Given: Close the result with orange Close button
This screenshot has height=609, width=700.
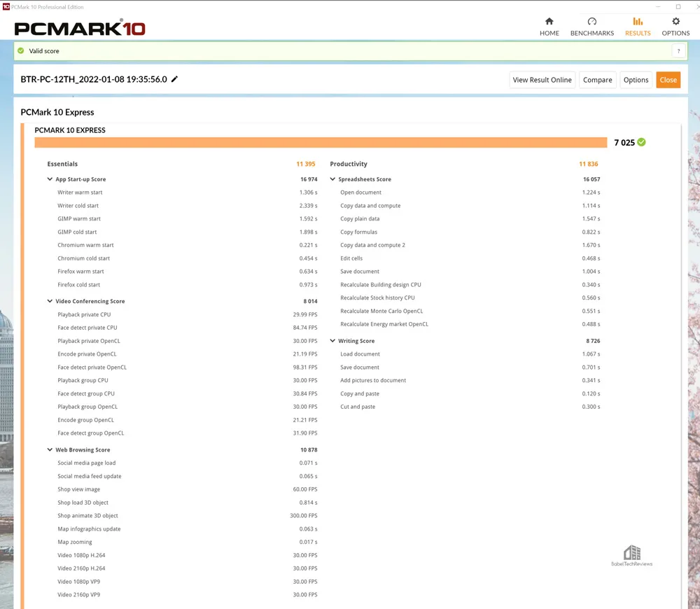Looking at the screenshot, I should tap(668, 80).
